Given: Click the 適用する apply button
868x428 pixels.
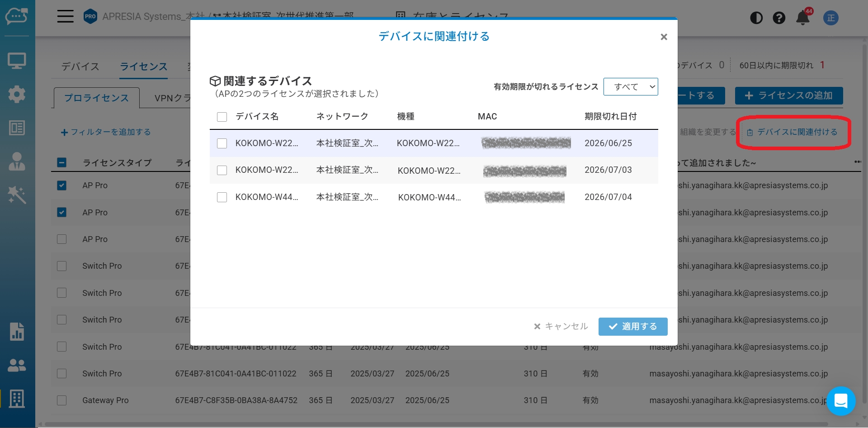Looking at the screenshot, I should [x=633, y=327].
